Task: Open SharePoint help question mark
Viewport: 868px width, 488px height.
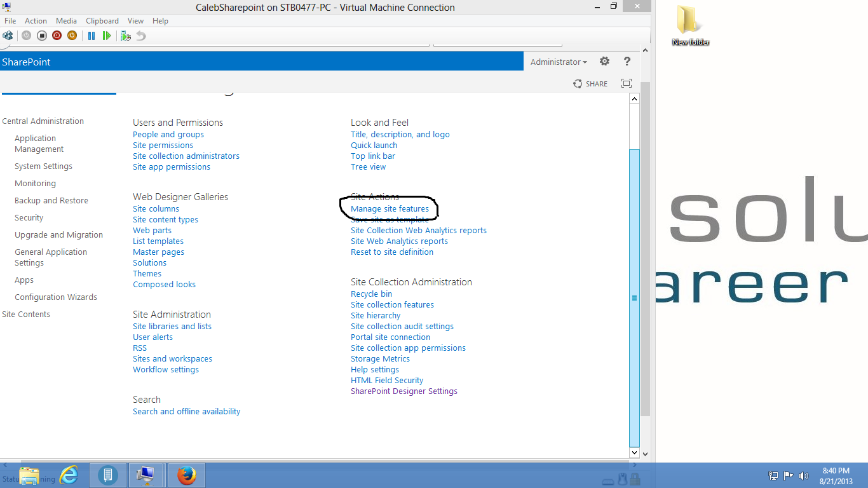Action: pos(627,62)
